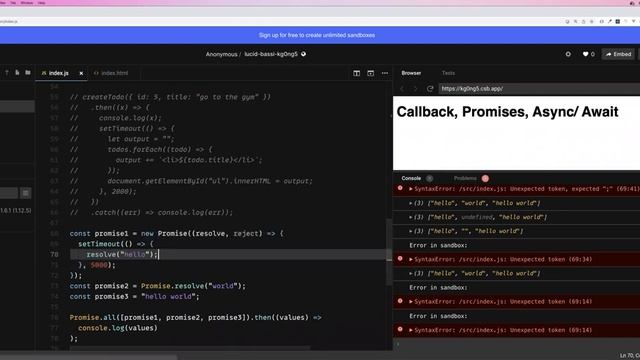The width and height of the screenshot is (640, 360).
Task: Click the globe privacy icon beside sandbox name
Action: (303, 54)
